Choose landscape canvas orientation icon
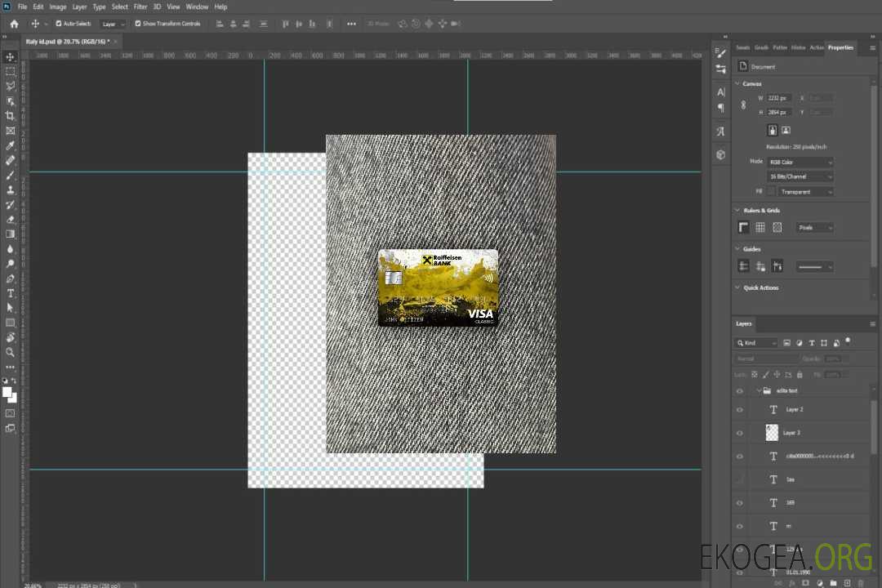The width and height of the screenshot is (882, 588). pyautogui.click(x=786, y=130)
